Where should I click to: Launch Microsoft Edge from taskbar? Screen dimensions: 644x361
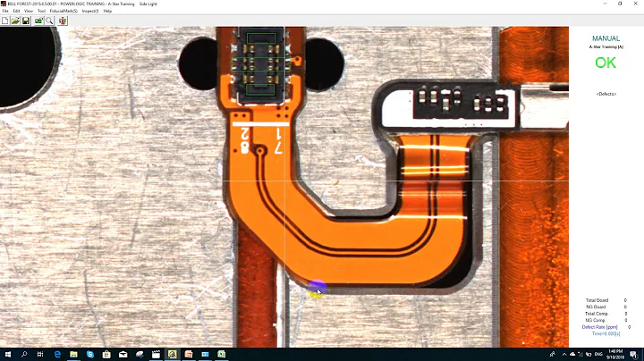(57, 354)
